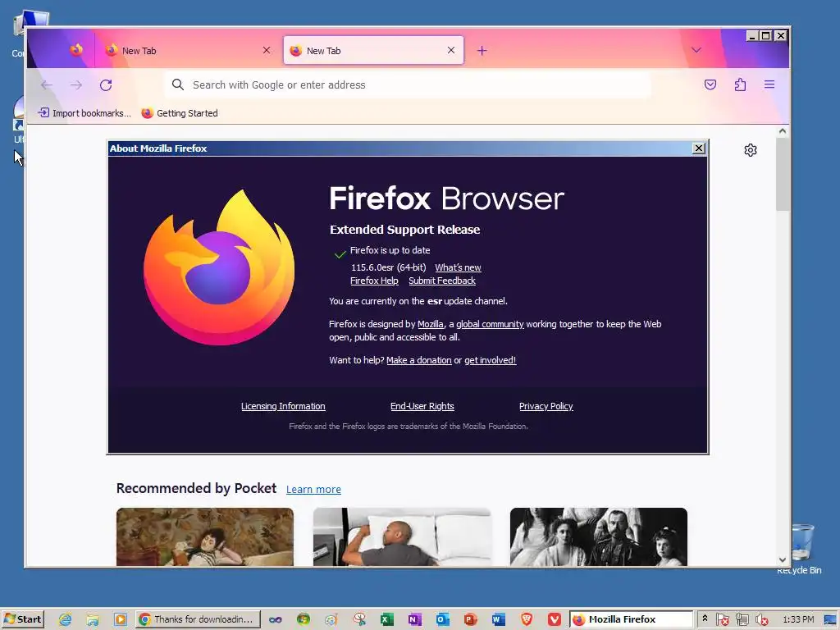
Task: Launch Paint from the taskbar
Action: coord(331,619)
